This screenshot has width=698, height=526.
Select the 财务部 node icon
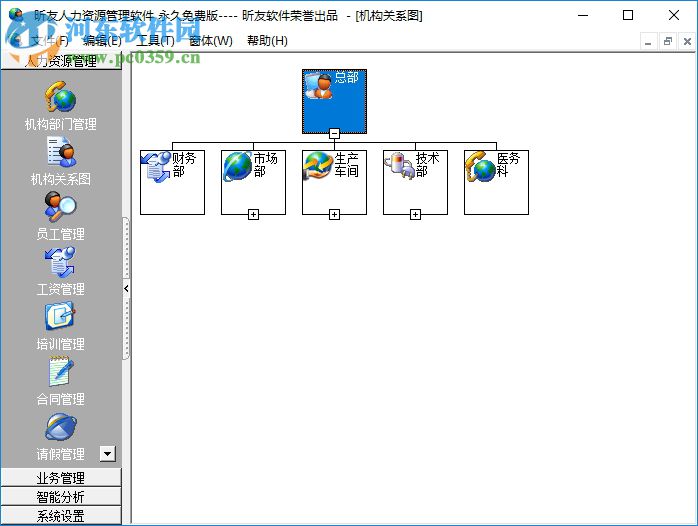156,166
